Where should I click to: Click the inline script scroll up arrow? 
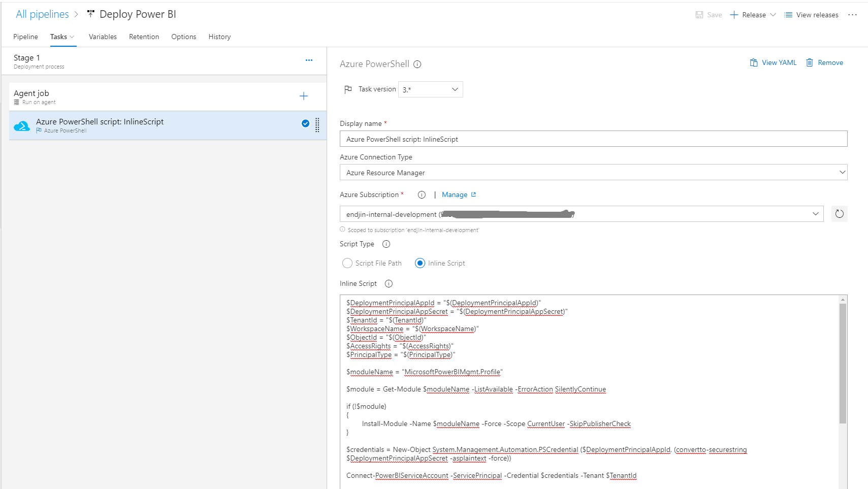[x=843, y=300]
